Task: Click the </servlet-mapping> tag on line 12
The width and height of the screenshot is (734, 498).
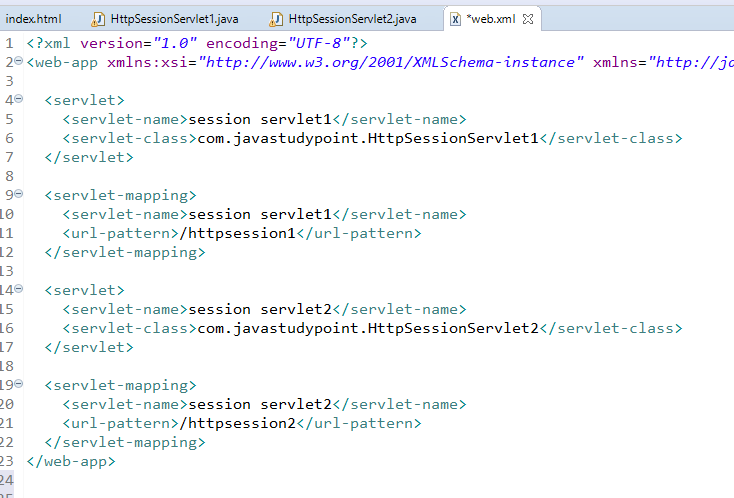Action: (125, 252)
